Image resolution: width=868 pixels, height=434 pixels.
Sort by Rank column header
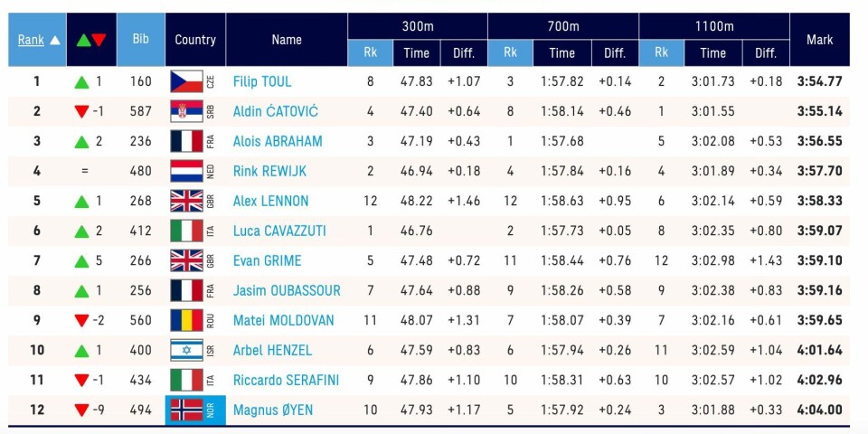coord(36,40)
